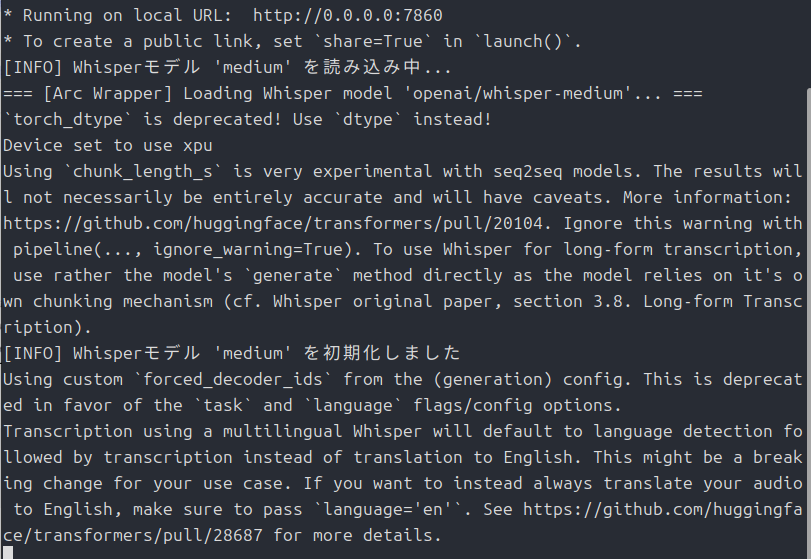Open the transformers pull/28687 GitHub link
This screenshot has width=811, height=559.
click(x=661, y=509)
